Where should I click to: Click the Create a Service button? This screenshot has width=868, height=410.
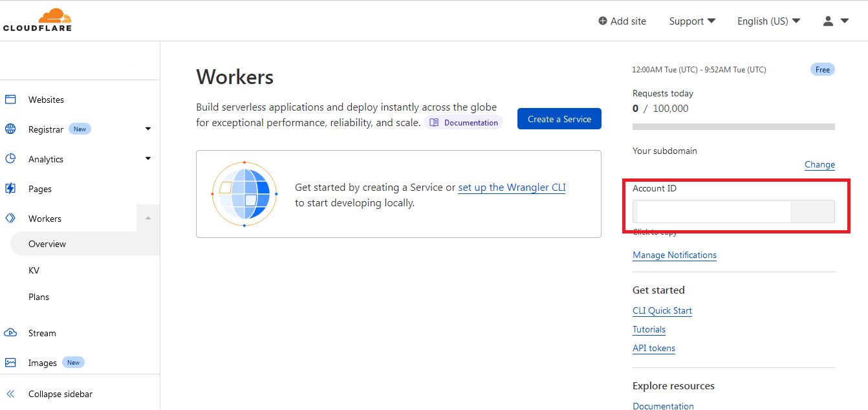pos(559,119)
